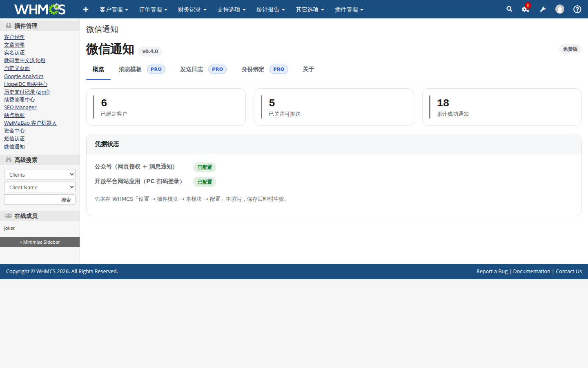Click the PRO badge beside 发送日志
This screenshot has width=588, height=368.
(x=218, y=70)
